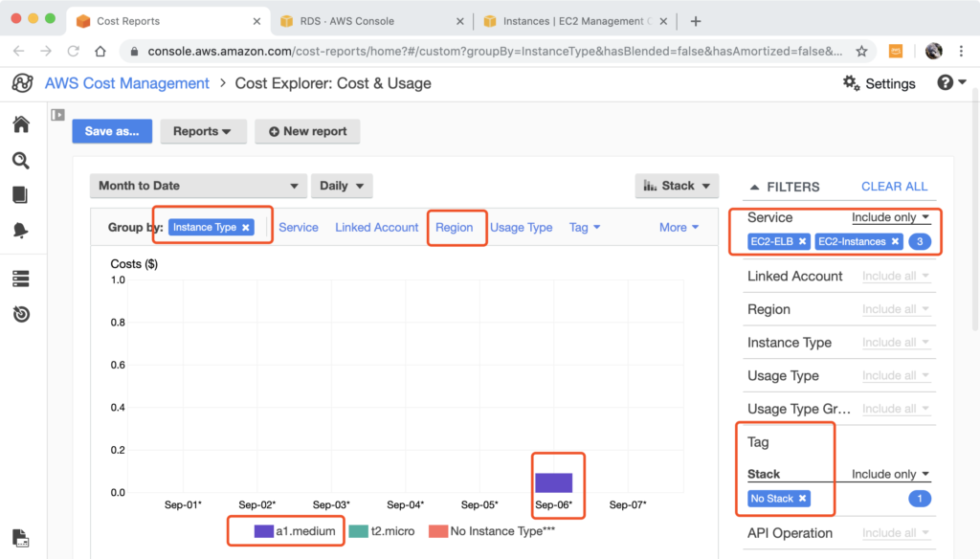Viewport: 980px width, 559px height.
Task: Remove the EC2-Instances service filter
Action: [x=895, y=241]
